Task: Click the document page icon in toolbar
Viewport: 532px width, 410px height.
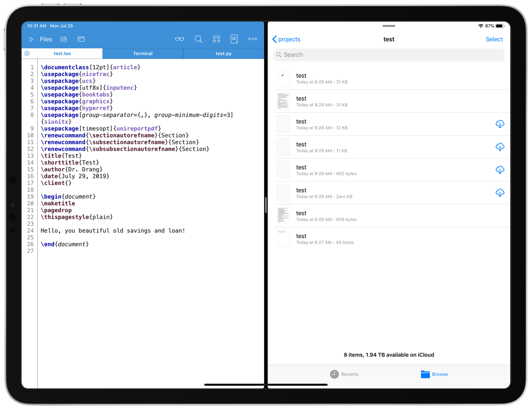Action: 234,39
